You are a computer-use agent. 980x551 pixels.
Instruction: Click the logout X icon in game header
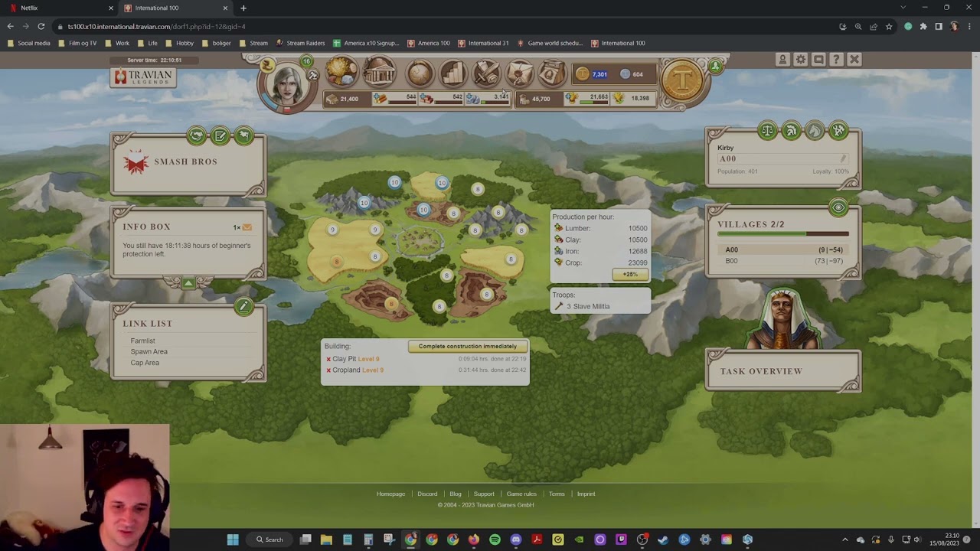[x=854, y=60]
